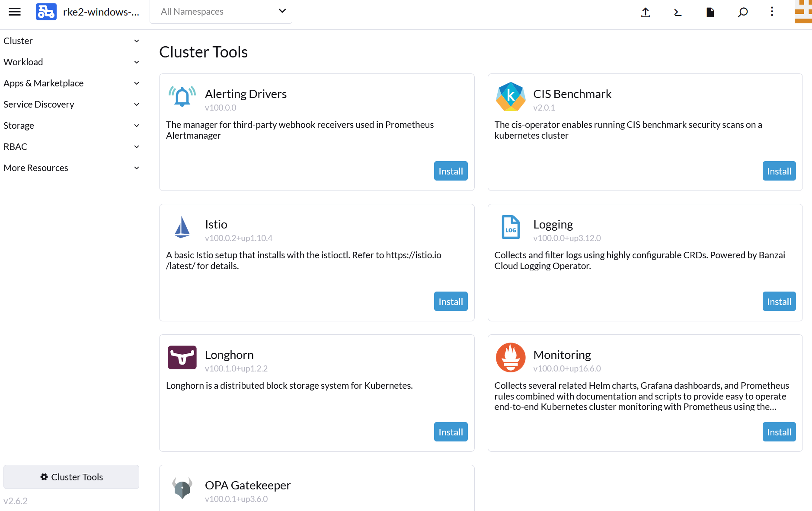This screenshot has width=812, height=511.
Task: Download the kubeconfig file icon
Action: 710,13
